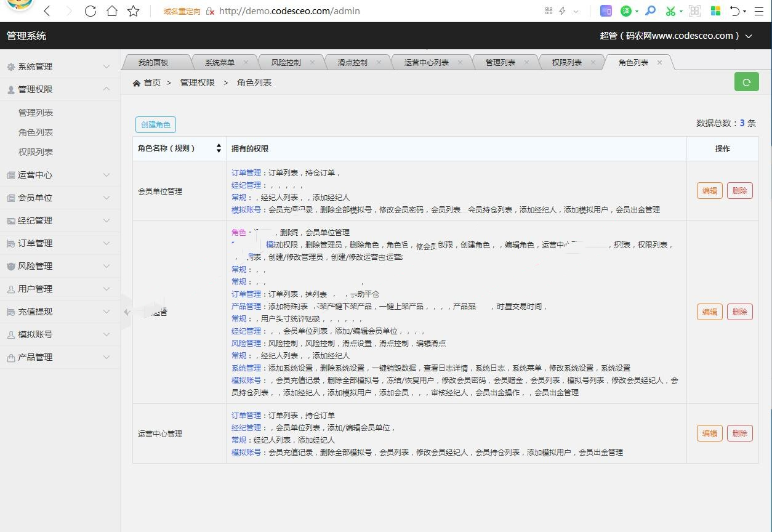
Task: Click the browser reload page icon
Action: coord(90,11)
